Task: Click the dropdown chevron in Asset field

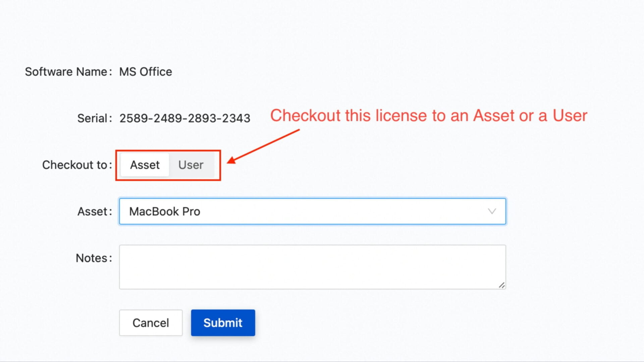Action: 492,212
